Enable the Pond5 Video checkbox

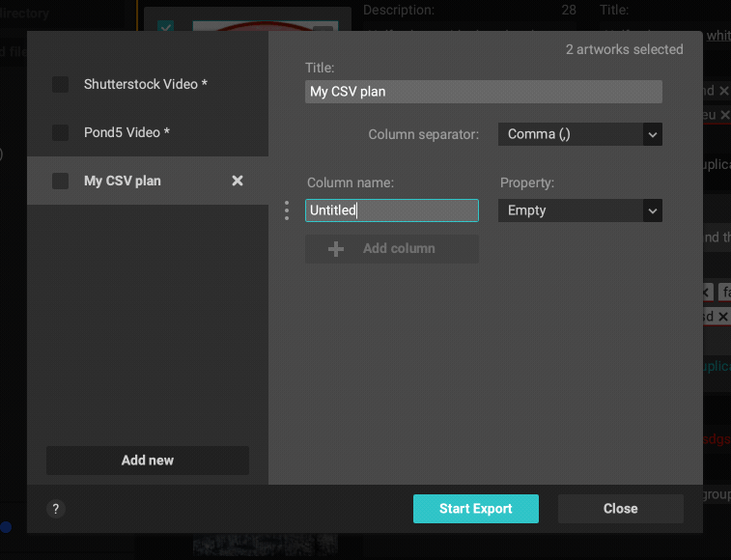click(x=60, y=132)
